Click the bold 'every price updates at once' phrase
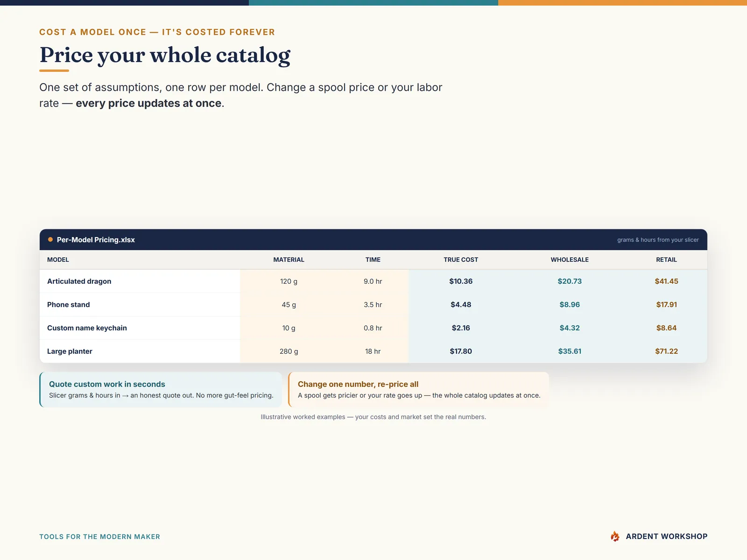The height and width of the screenshot is (560, 747). click(x=148, y=103)
